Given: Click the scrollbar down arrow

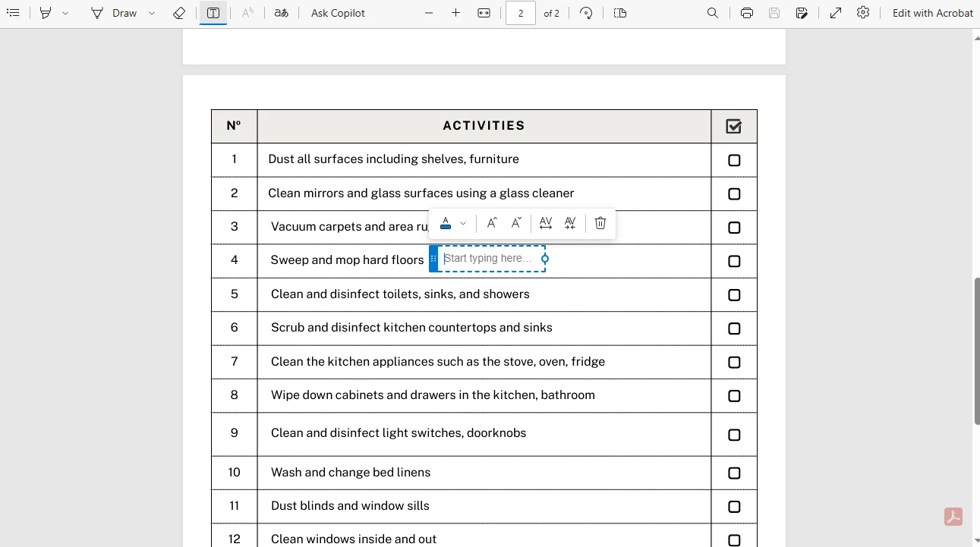Looking at the screenshot, I should pos(976,541).
